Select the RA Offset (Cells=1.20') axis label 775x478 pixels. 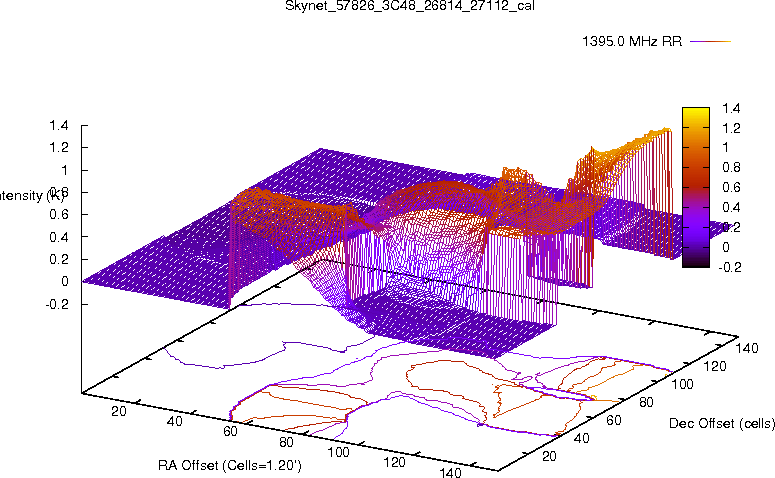(x=230, y=465)
